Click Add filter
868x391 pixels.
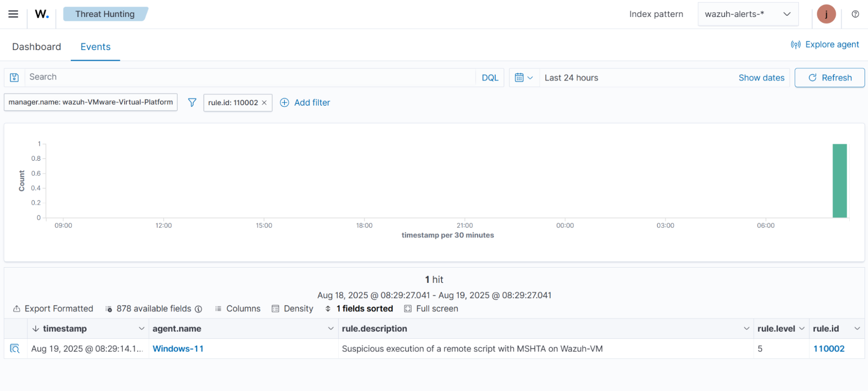[305, 103]
